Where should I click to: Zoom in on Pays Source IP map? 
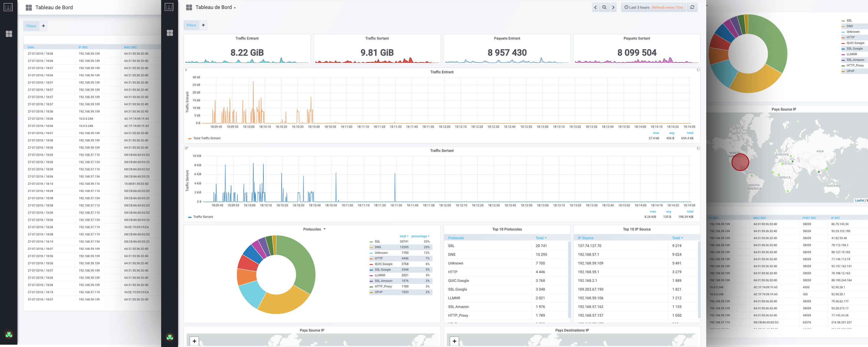click(194, 341)
